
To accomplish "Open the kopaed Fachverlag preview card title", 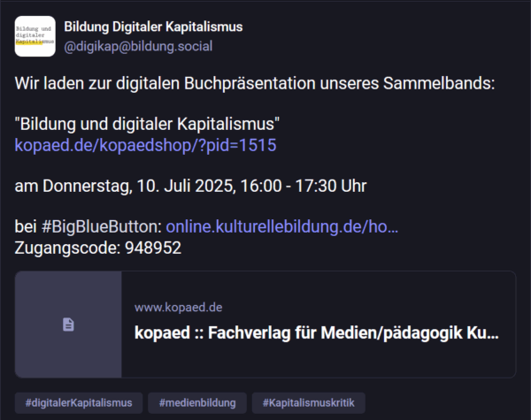I will 316,334.
